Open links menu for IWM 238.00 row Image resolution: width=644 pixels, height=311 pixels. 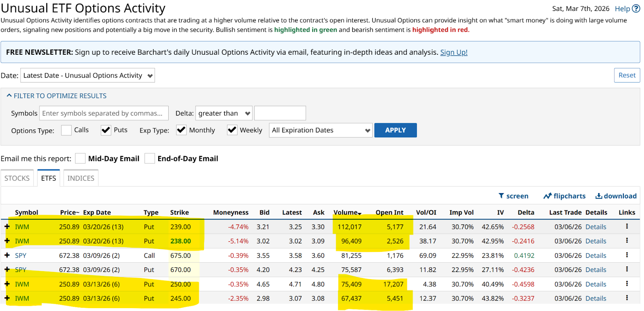pos(627,241)
